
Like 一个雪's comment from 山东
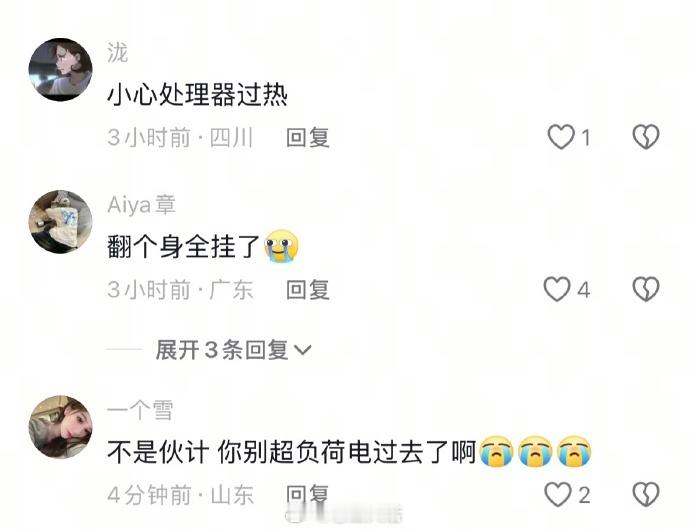(558, 494)
